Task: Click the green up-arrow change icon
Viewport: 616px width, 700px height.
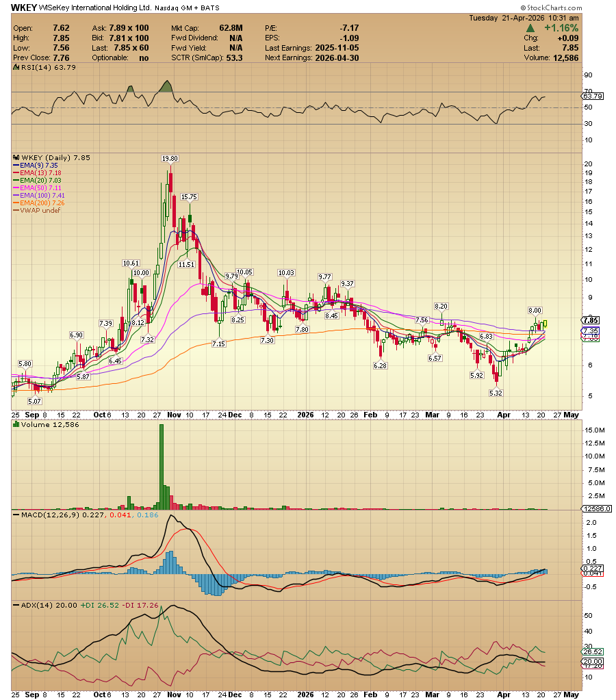Action: 530,27
